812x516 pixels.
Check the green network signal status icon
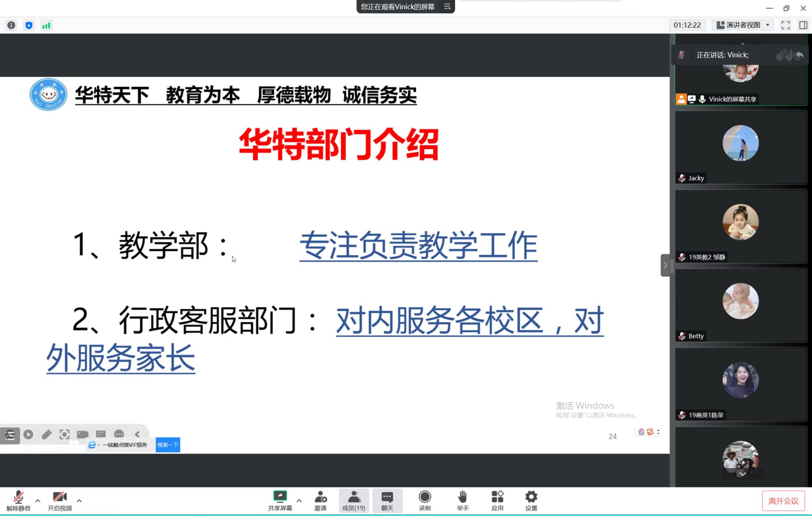tap(46, 25)
